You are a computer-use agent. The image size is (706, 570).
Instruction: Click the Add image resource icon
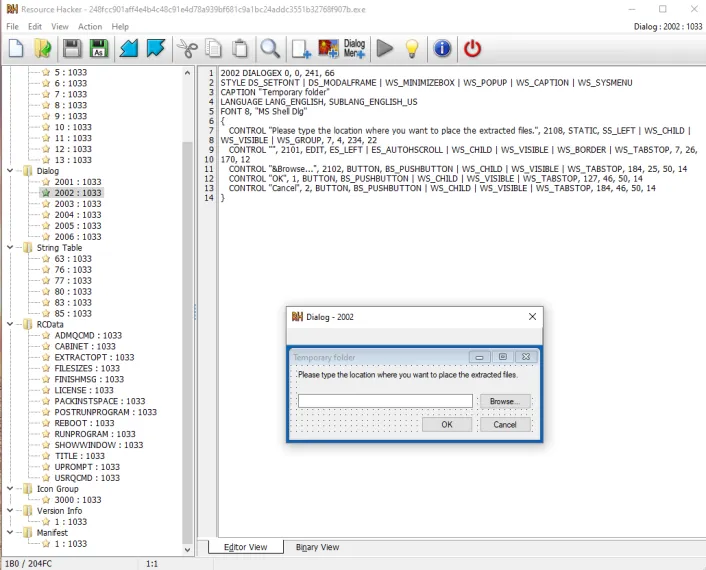coord(328,48)
